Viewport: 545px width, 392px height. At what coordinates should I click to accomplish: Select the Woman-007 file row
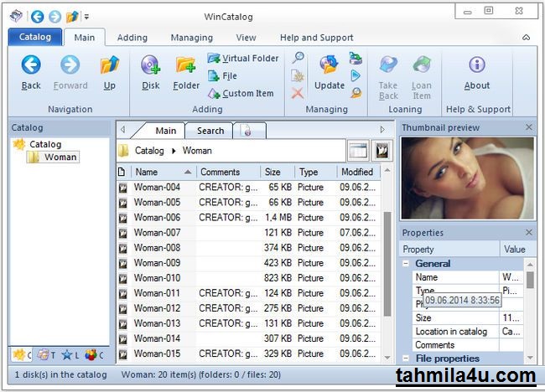pyautogui.click(x=249, y=232)
